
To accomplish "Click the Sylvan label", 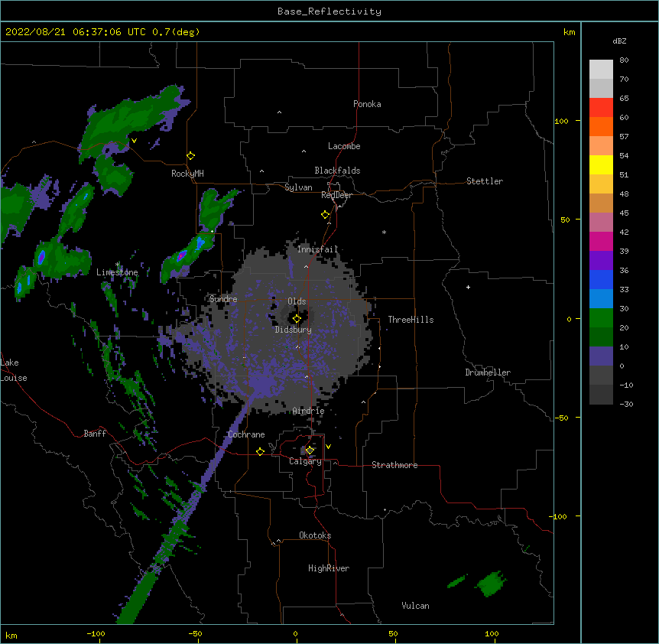I will [x=298, y=187].
